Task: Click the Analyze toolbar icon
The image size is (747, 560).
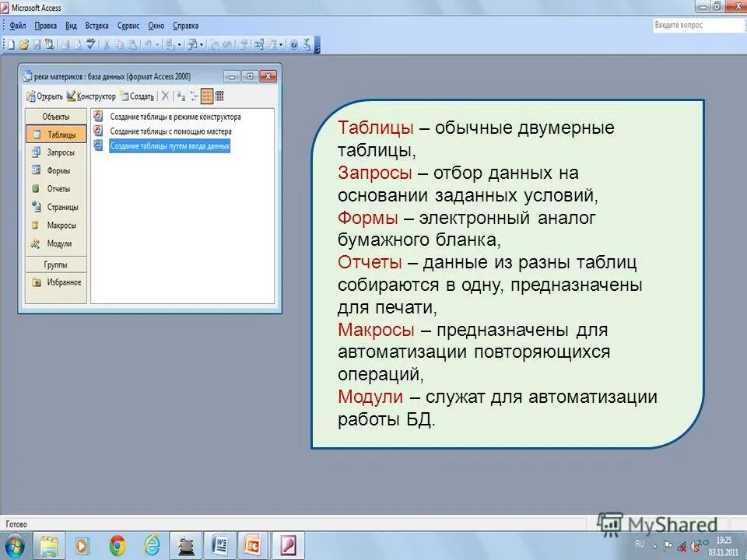Action: coord(192,44)
